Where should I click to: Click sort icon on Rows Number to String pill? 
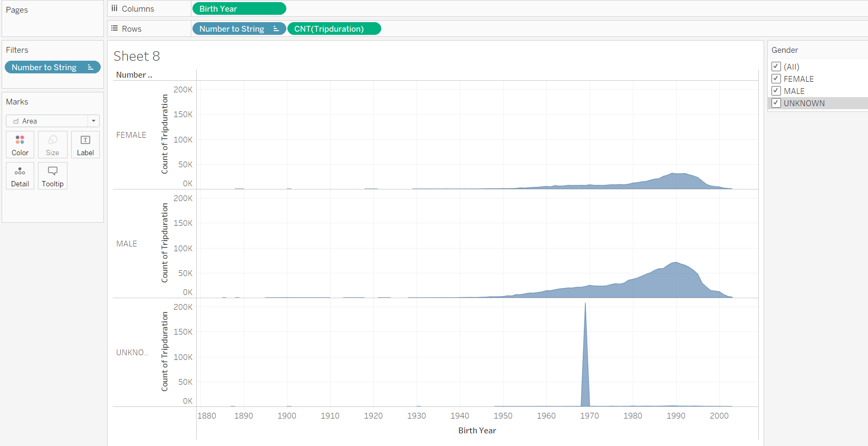[276, 29]
